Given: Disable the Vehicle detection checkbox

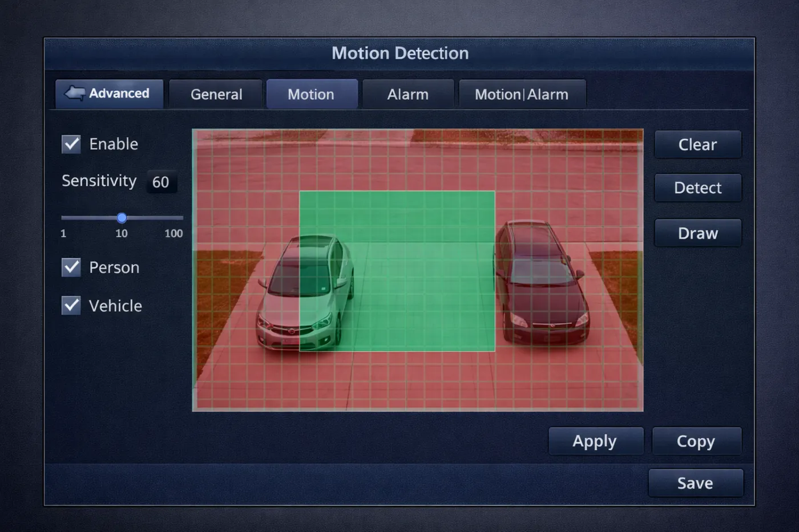Looking at the screenshot, I should pyautogui.click(x=71, y=306).
